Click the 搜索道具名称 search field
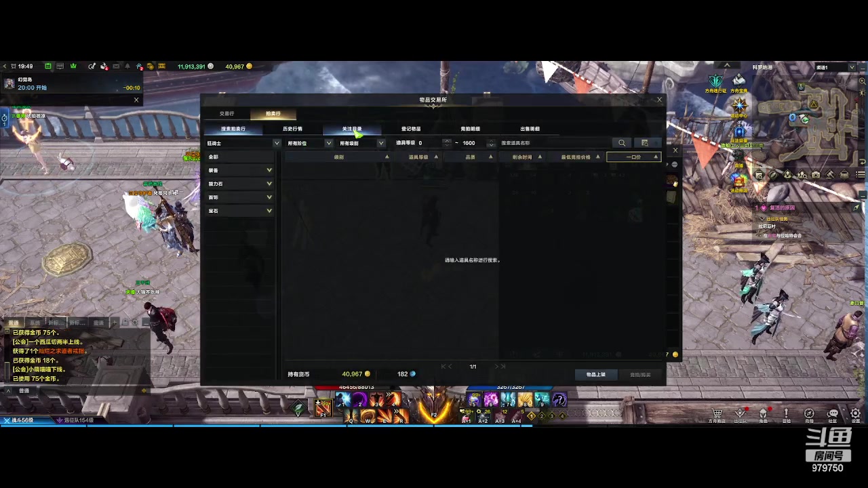This screenshot has height=488, width=868. pyautogui.click(x=554, y=143)
